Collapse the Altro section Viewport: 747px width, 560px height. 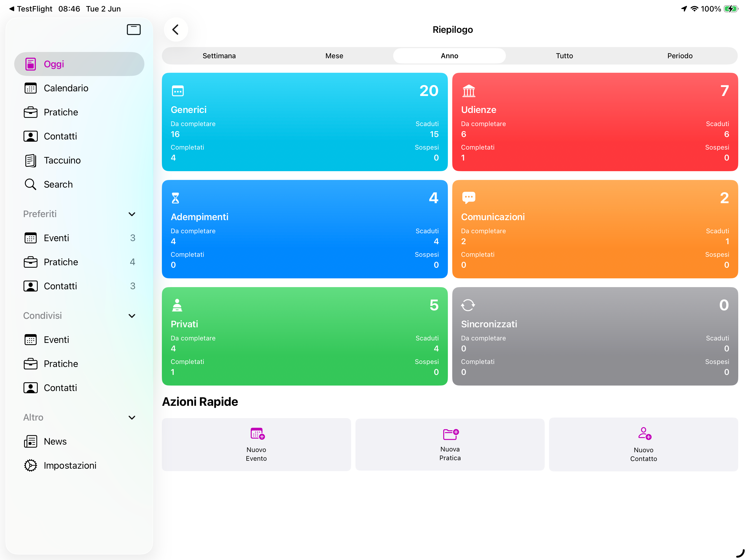(x=132, y=418)
